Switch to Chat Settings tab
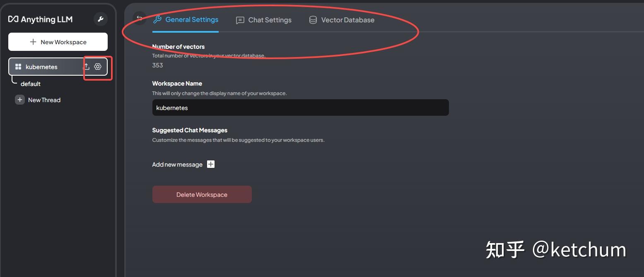The width and height of the screenshot is (644, 277). pos(264,20)
